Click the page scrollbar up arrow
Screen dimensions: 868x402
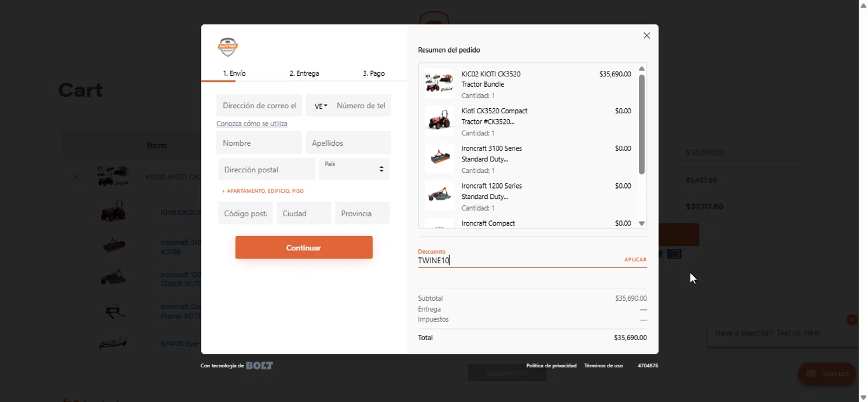(x=863, y=5)
